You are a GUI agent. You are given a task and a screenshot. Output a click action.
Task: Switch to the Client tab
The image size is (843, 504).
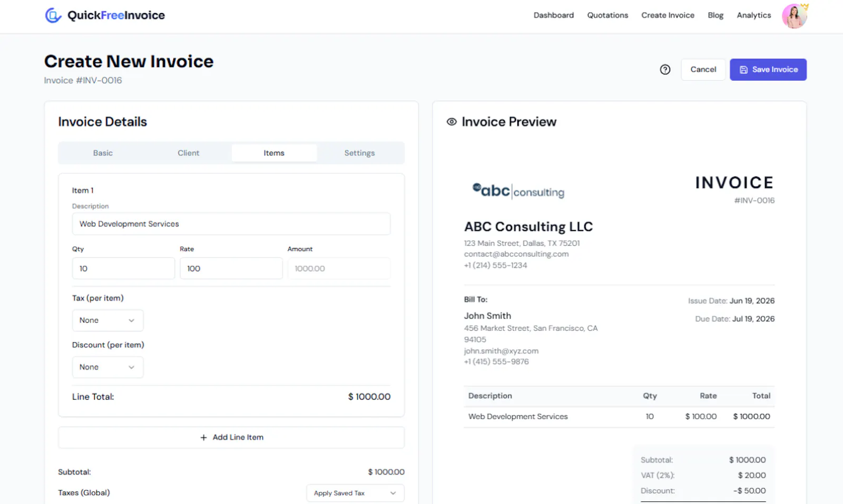[x=188, y=153]
